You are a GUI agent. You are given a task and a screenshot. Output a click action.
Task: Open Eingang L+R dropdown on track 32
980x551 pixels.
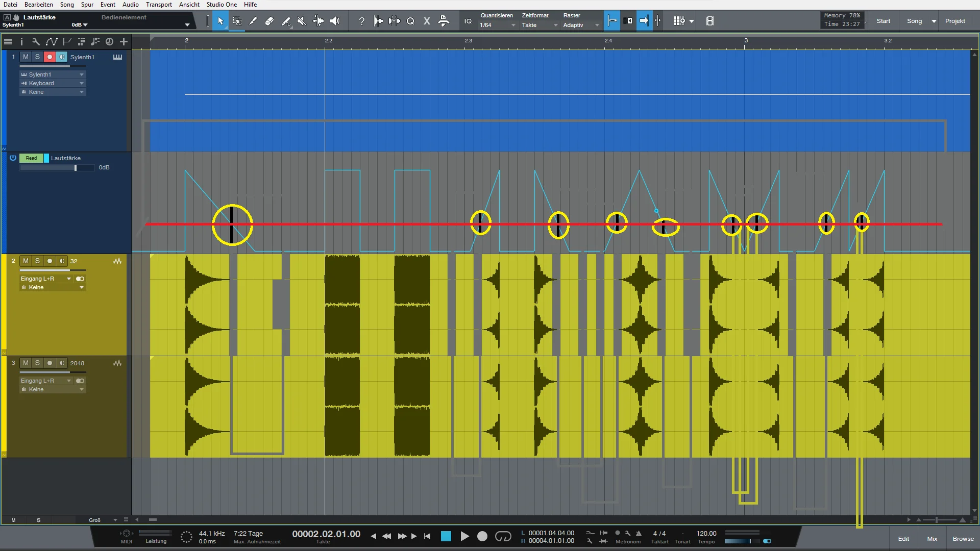click(46, 279)
